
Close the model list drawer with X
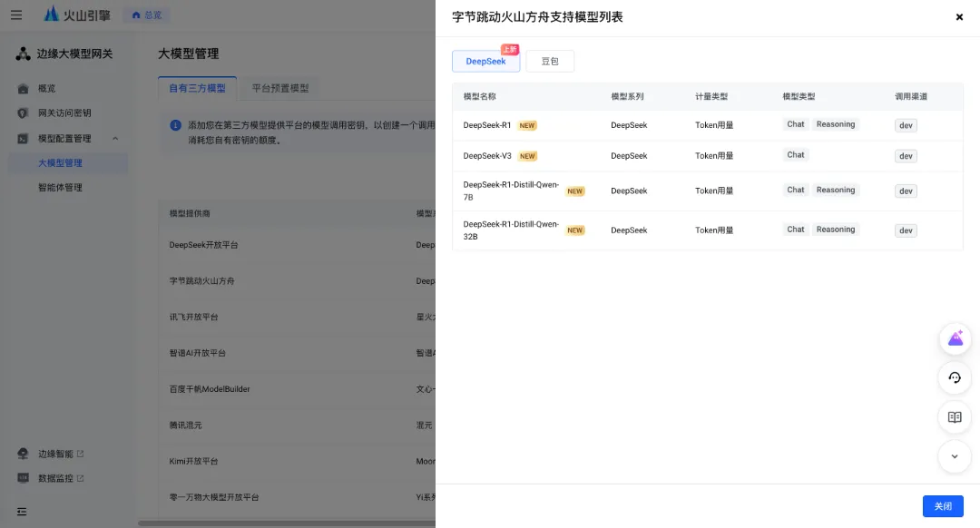click(x=959, y=17)
